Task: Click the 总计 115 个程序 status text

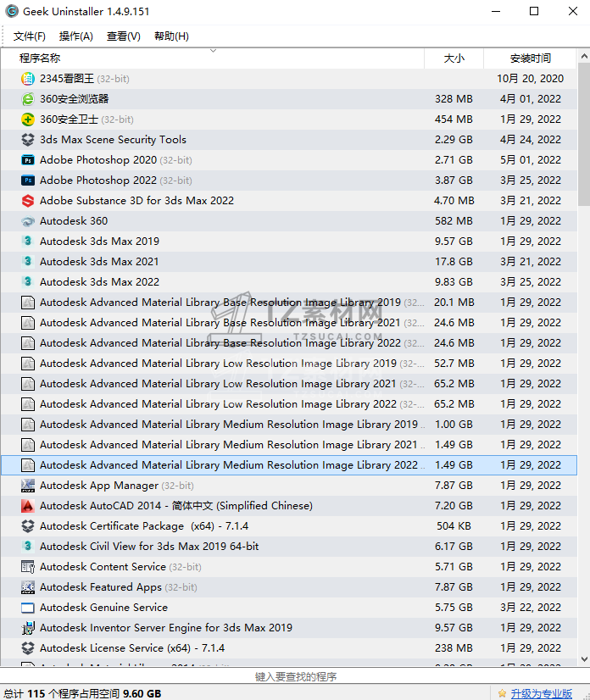Action: pos(82,693)
